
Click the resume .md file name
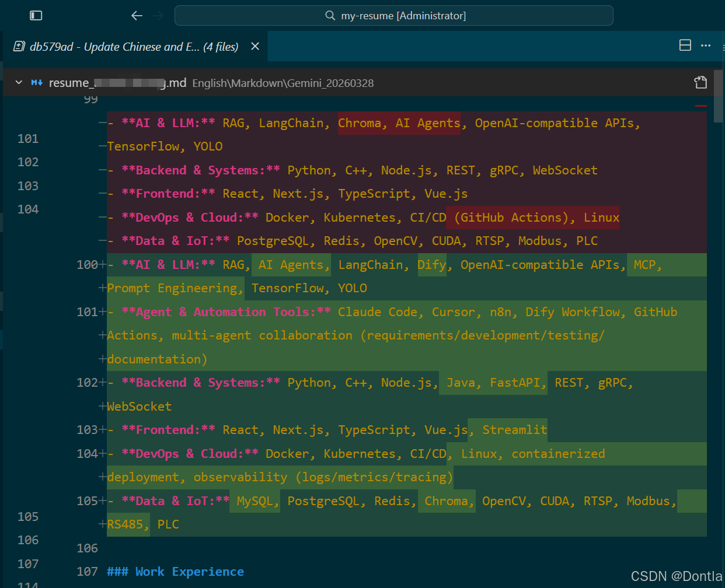117,83
